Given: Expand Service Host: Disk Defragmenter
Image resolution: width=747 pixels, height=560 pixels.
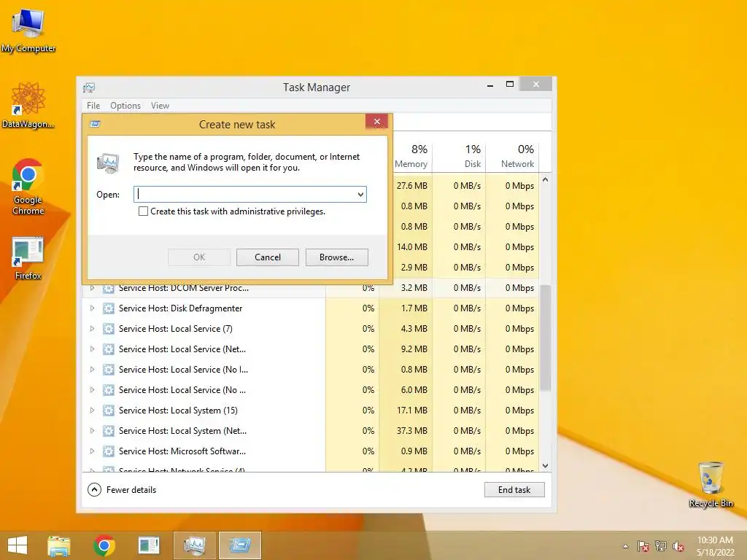Looking at the screenshot, I should [x=93, y=308].
